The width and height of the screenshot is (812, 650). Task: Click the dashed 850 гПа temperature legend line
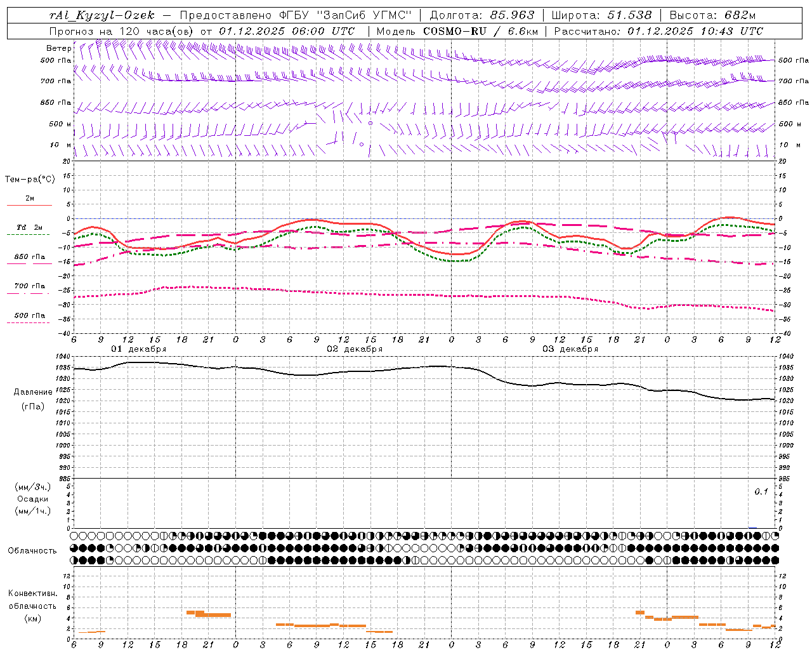tap(29, 263)
